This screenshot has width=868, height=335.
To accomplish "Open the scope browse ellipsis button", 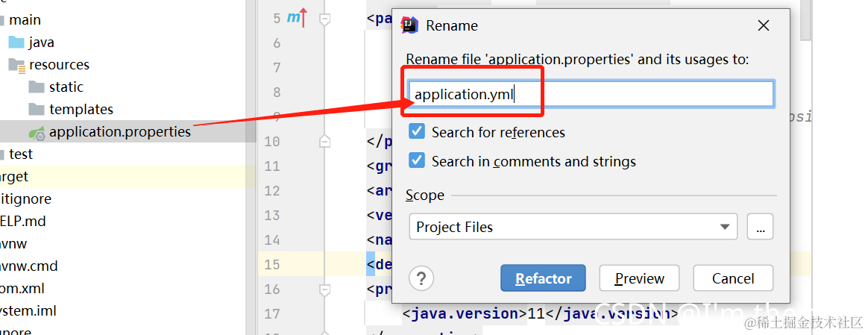I will pos(760,227).
